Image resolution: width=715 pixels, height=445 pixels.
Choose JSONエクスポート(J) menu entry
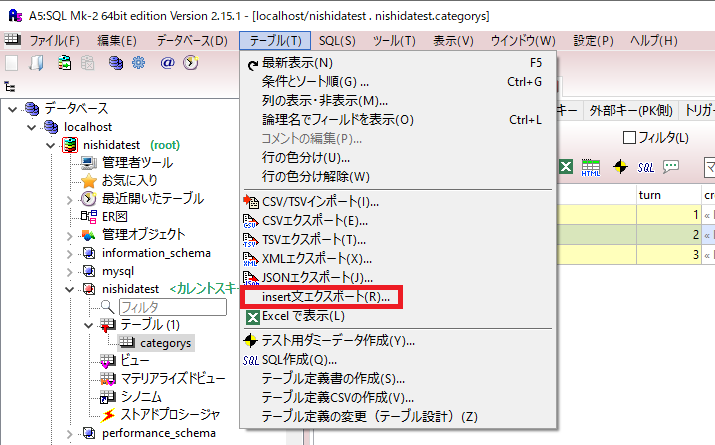pyautogui.click(x=398, y=278)
